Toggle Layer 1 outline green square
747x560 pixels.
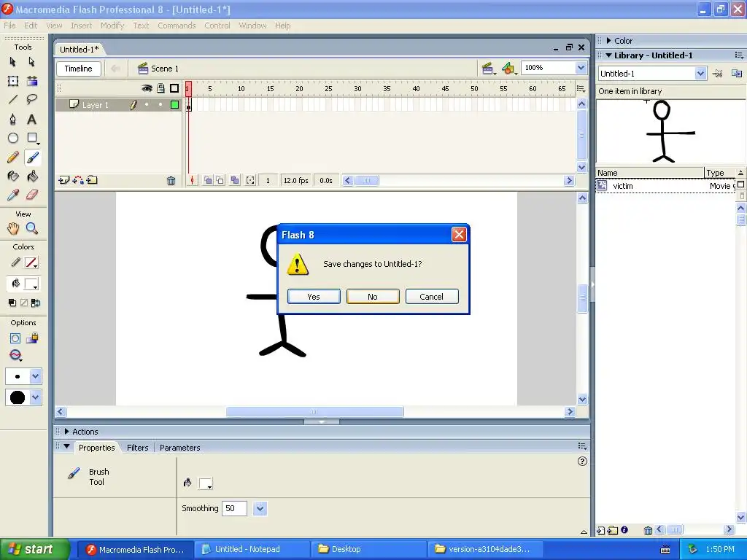174,105
